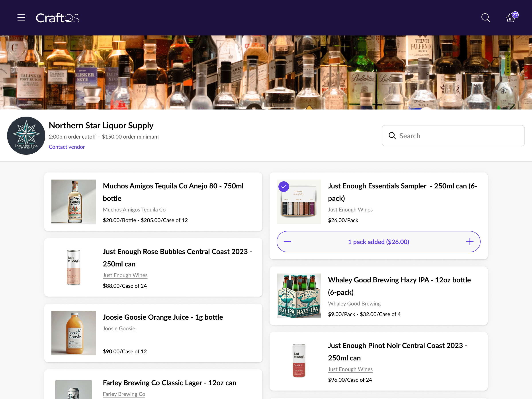Open the hamburger menu
532x399 pixels.
[21, 18]
